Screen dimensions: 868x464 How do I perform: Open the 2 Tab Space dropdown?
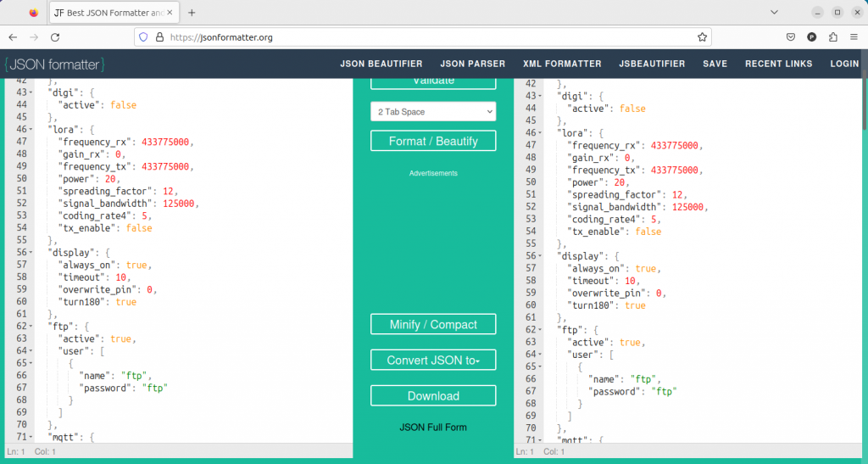click(x=433, y=112)
